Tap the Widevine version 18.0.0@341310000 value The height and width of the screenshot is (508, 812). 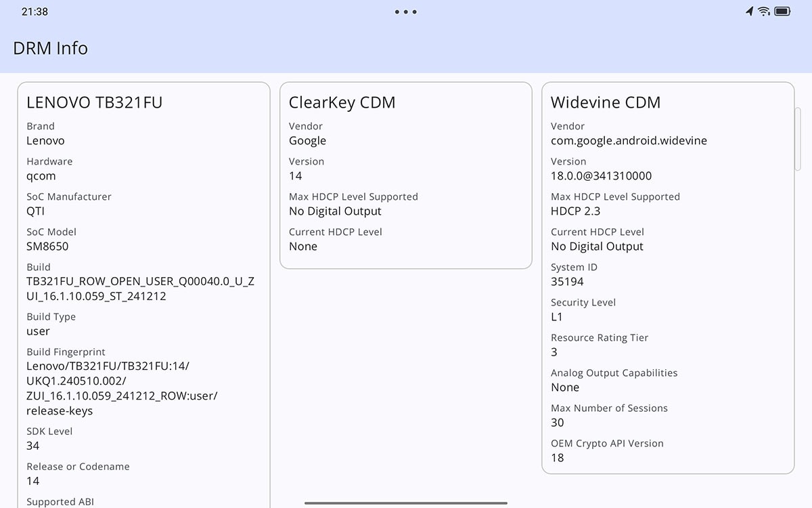(601, 176)
